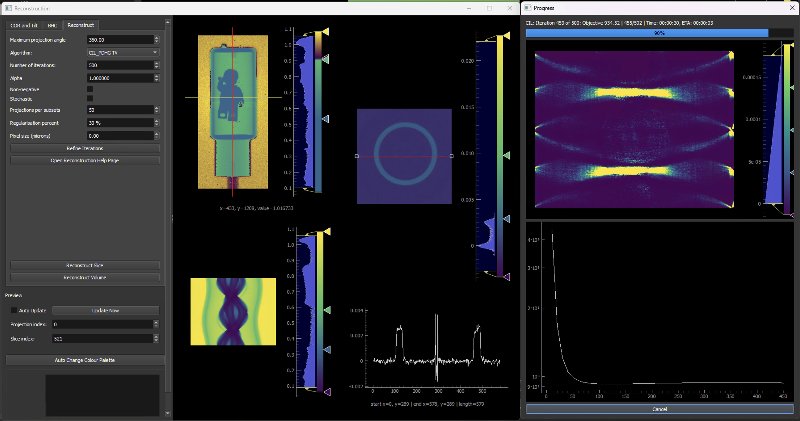Switch to the COR and Tilt tab
Viewport: 800px width, 421px height.
pyautogui.click(x=24, y=25)
